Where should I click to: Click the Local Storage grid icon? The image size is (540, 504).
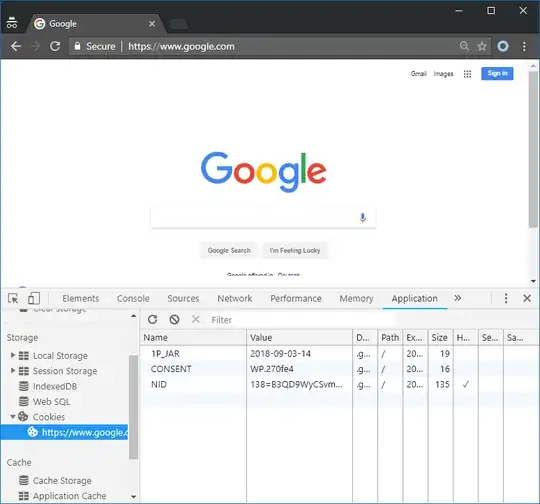[24, 356]
